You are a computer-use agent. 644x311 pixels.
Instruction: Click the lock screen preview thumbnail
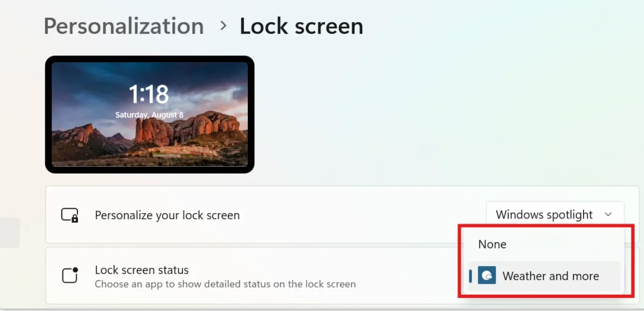150,114
